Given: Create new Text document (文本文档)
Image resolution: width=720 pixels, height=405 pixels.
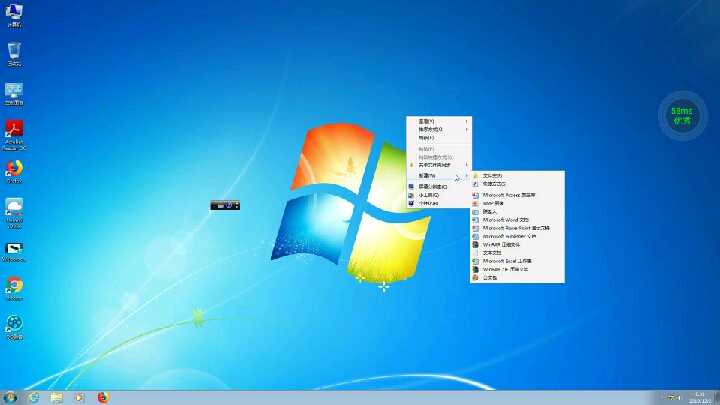Looking at the screenshot, I should [518, 253].
